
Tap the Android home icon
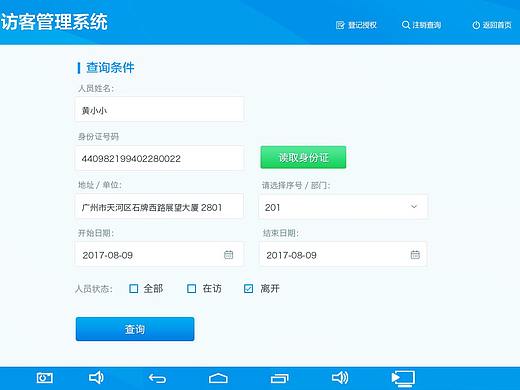(218, 378)
